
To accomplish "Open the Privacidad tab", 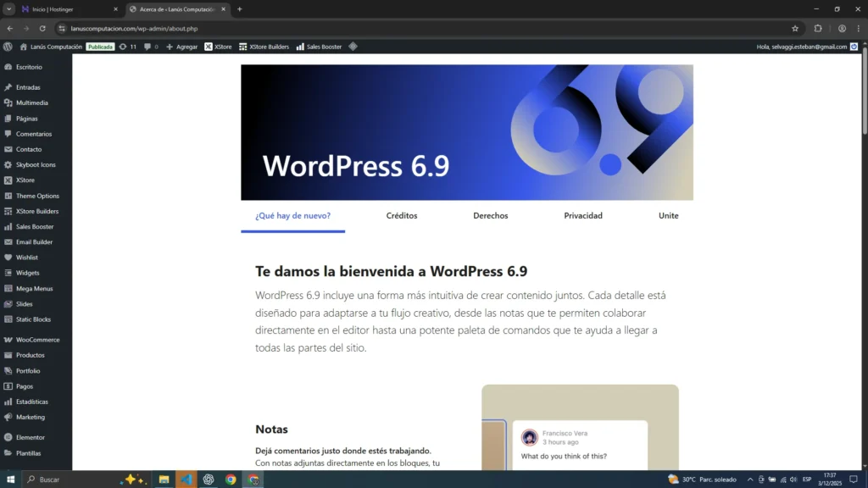I will tap(583, 216).
